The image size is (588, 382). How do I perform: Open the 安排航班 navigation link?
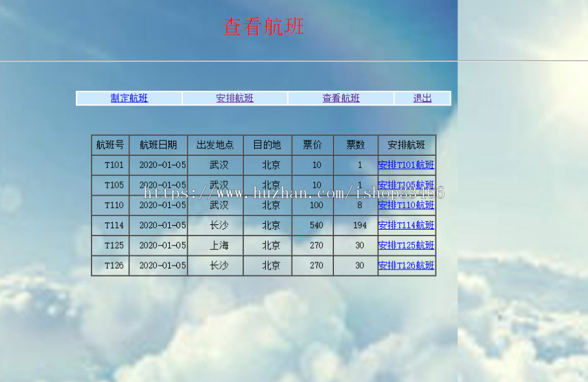[235, 98]
